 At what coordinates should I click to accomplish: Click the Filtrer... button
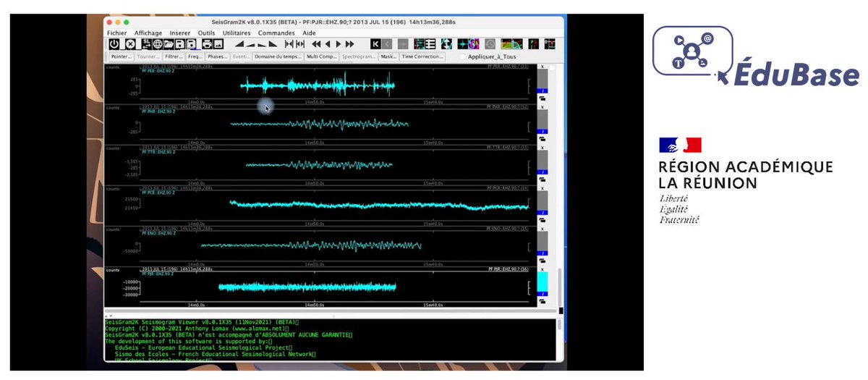coord(174,56)
